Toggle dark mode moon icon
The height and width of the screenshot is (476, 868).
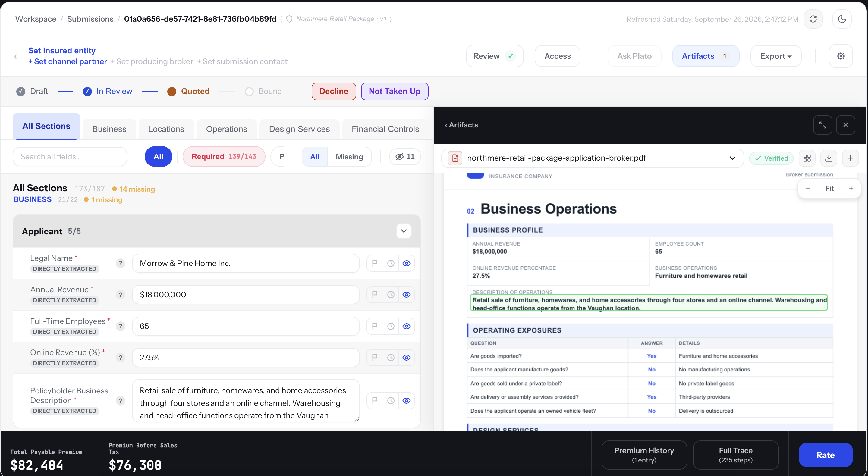tap(842, 19)
